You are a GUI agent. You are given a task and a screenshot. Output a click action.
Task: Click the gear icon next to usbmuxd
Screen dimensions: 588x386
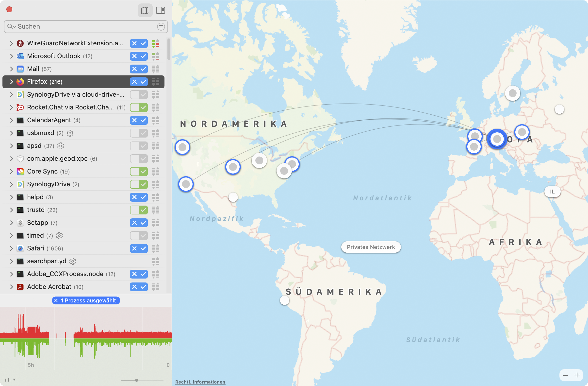(x=70, y=133)
